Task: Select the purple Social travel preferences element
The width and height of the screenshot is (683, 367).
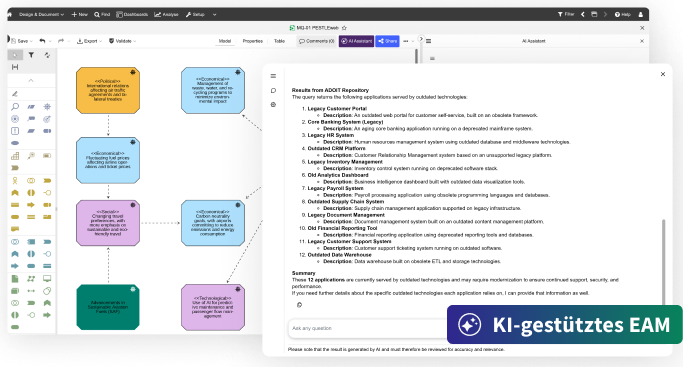Action: click(x=108, y=223)
